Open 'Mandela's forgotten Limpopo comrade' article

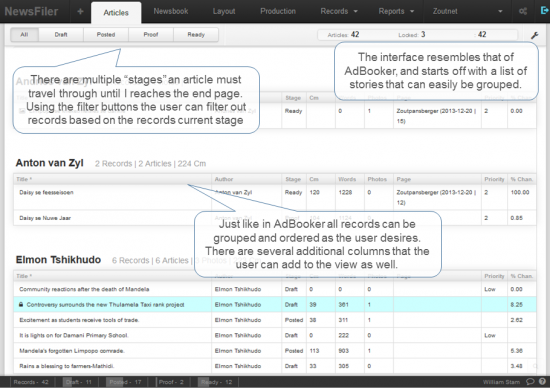pos(72,351)
